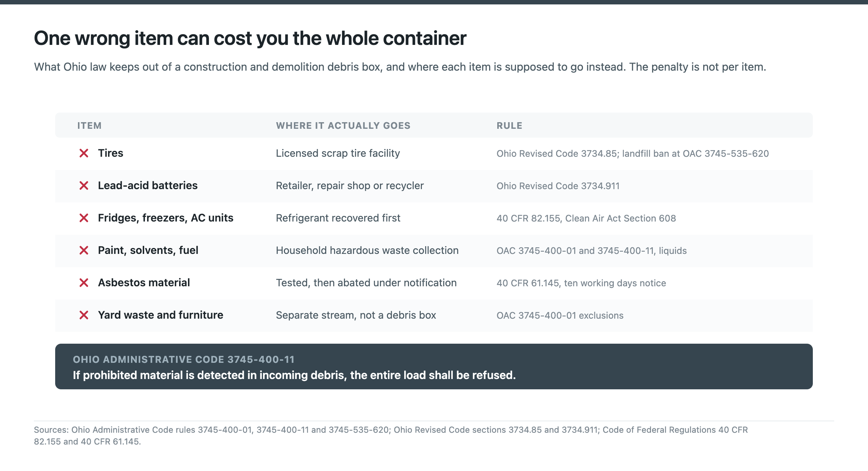
Task: Select the RULE column header
Action: click(x=509, y=125)
